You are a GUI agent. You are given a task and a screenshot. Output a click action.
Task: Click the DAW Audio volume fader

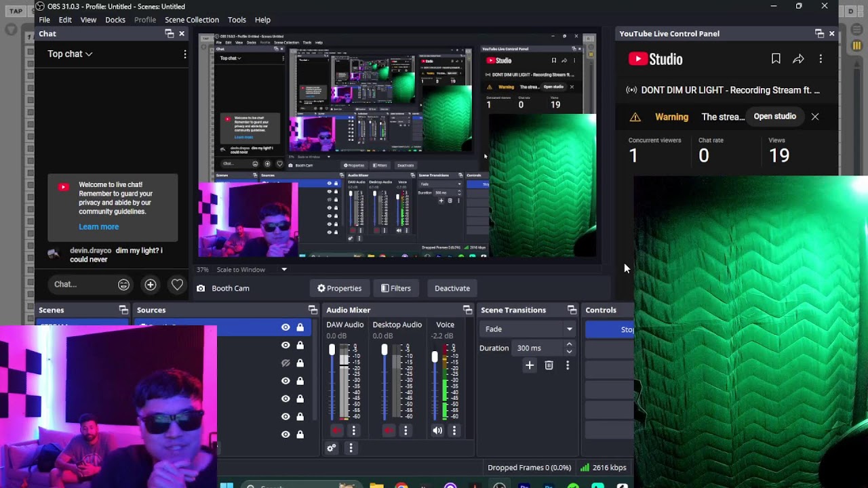point(332,350)
